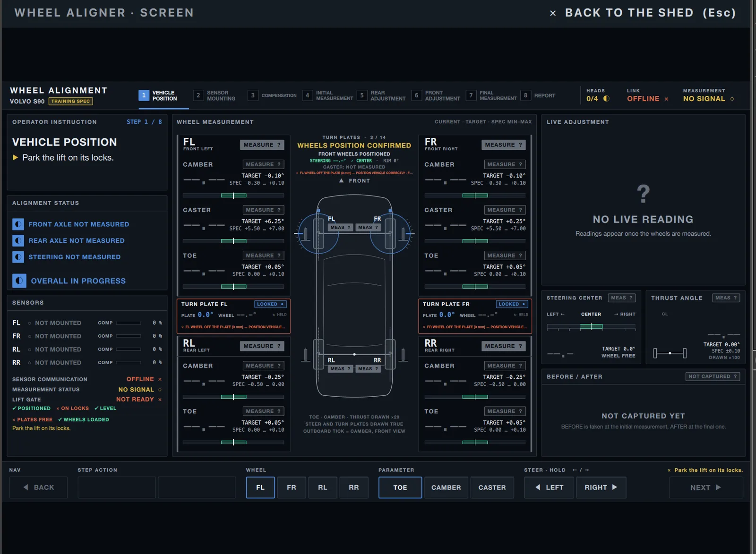
Task: Toggle the Turn Plate FL Locked switch
Action: (x=271, y=304)
